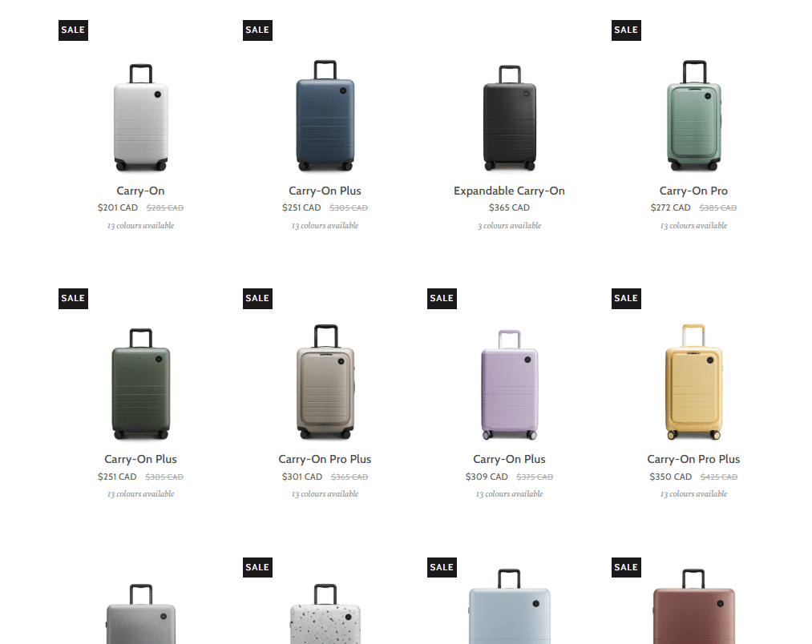Viewport: 812px width, 644px height.
Task: Click the Carry-On title priced $201 CAD
Action: (140, 191)
